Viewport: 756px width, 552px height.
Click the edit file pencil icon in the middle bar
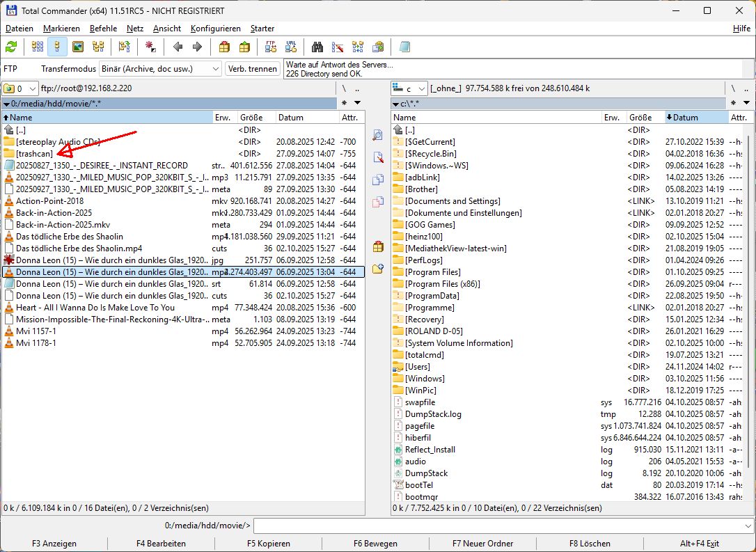378,157
